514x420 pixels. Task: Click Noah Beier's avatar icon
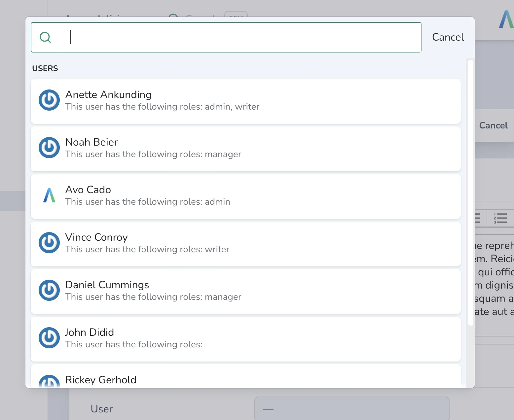click(x=49, y=148)
